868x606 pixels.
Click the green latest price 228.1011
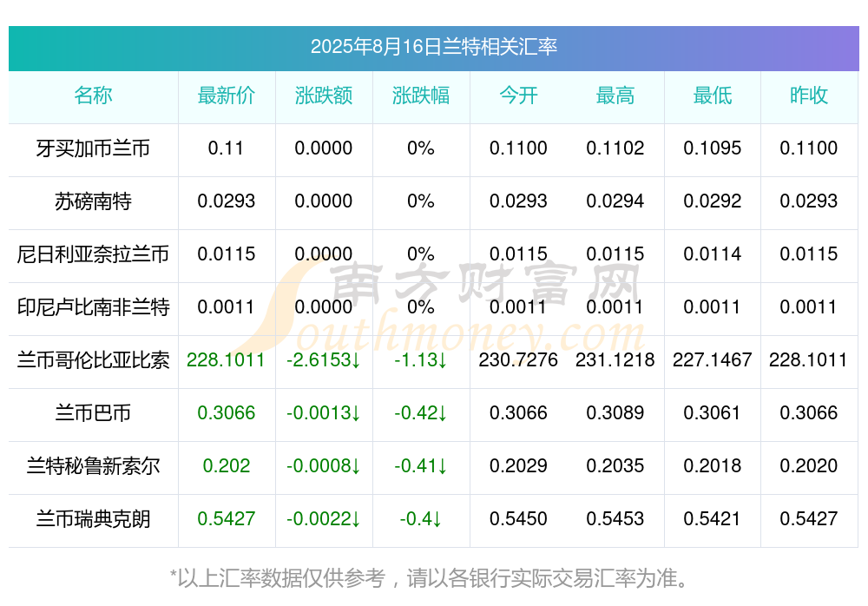[x=226, y=360]
